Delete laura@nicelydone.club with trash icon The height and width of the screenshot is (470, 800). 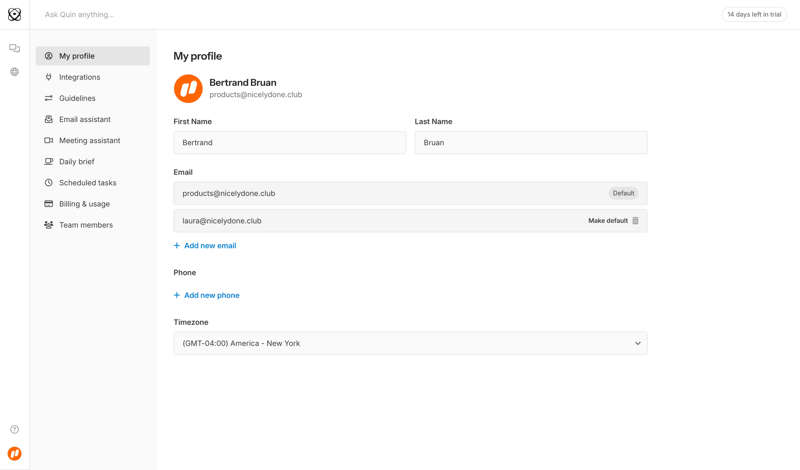pyautogui.click(x=635, y=221)
